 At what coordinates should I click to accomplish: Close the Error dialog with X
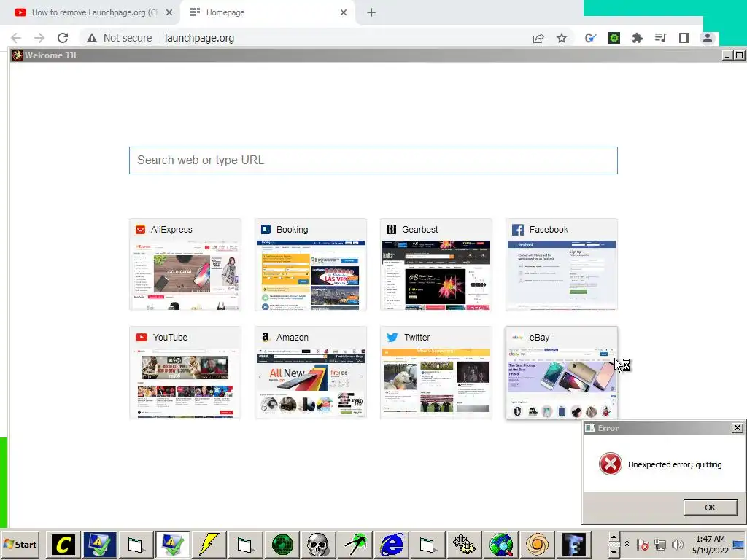coord(737,428)
